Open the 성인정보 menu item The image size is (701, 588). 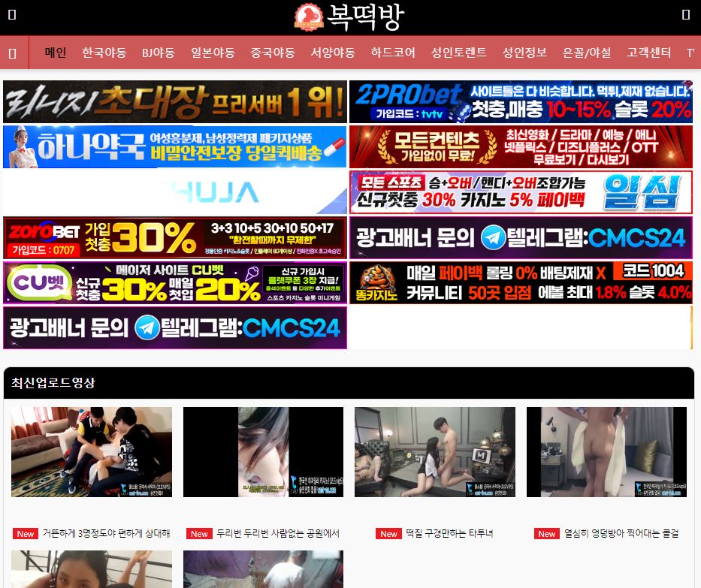(x=524, y=53)
